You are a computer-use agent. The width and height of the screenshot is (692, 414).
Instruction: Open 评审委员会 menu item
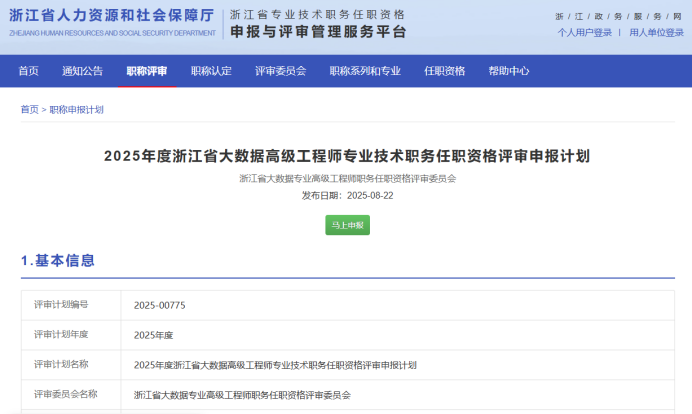pos(280,71)
